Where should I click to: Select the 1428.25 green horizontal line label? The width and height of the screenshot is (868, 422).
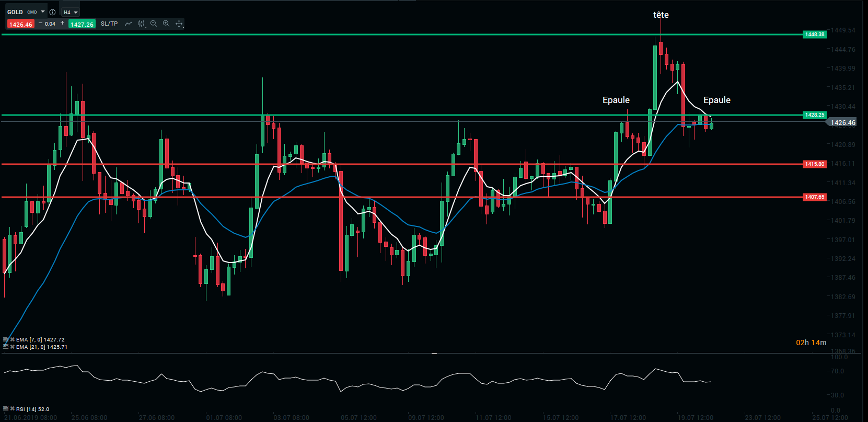click(x=815, y=115)
